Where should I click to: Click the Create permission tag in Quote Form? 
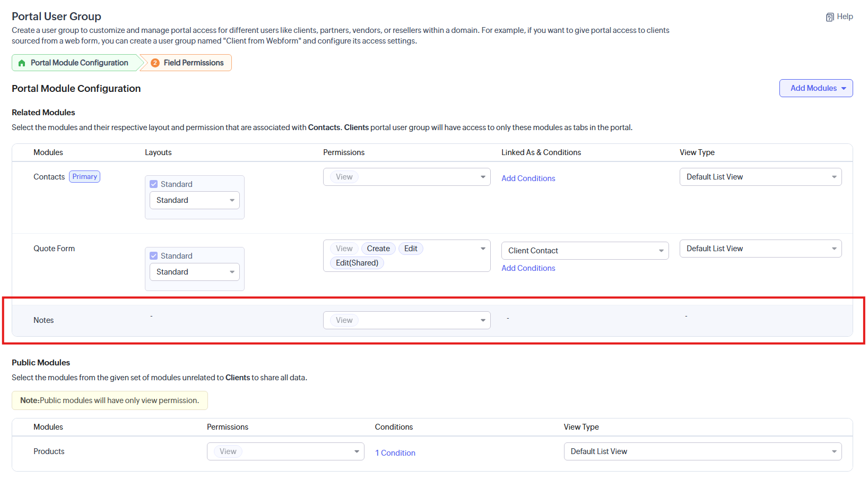click(x=378, y=249)
